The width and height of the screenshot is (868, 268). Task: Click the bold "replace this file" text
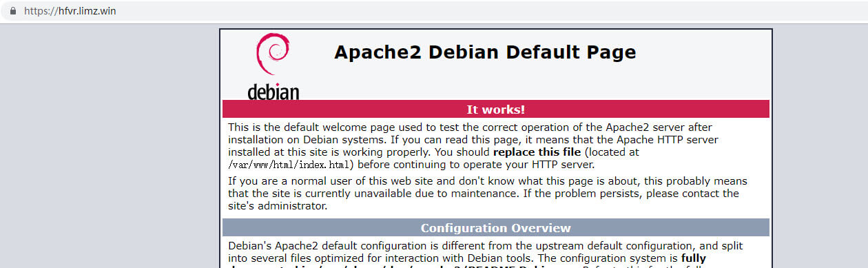click(x=537, y=152)
